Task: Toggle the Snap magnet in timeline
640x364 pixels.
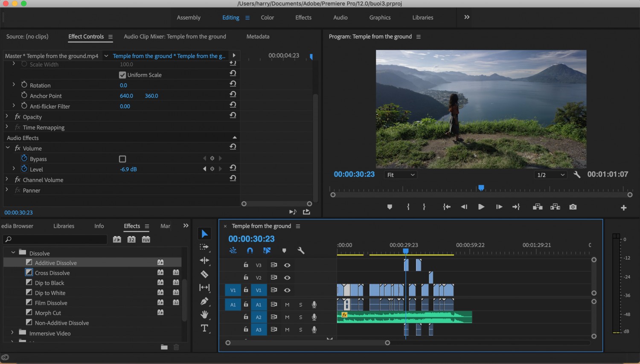Action: click(x=250, y=250)
